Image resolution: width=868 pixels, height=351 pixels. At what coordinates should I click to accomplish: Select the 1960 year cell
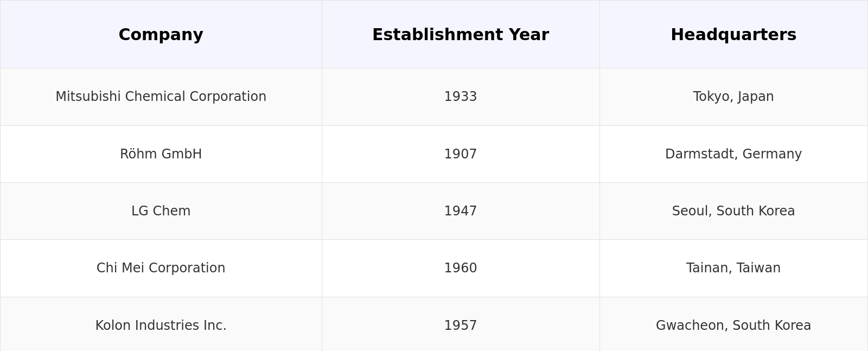(x=461, y=268)
